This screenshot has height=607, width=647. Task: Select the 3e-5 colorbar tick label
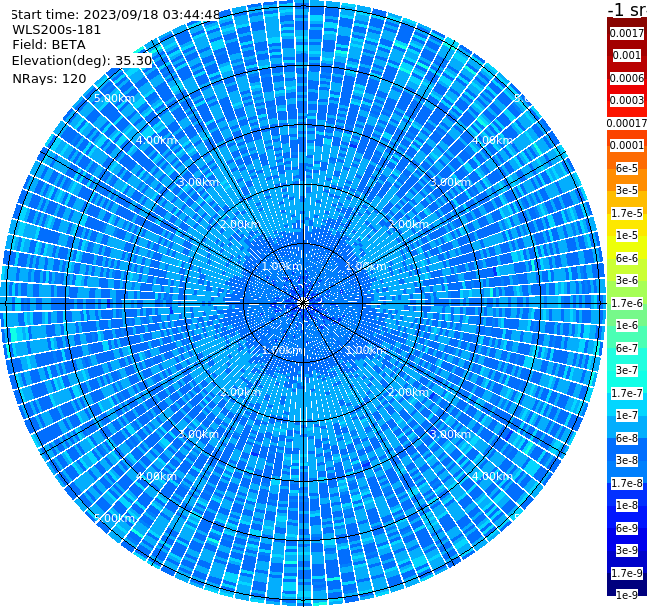point(627,190)
